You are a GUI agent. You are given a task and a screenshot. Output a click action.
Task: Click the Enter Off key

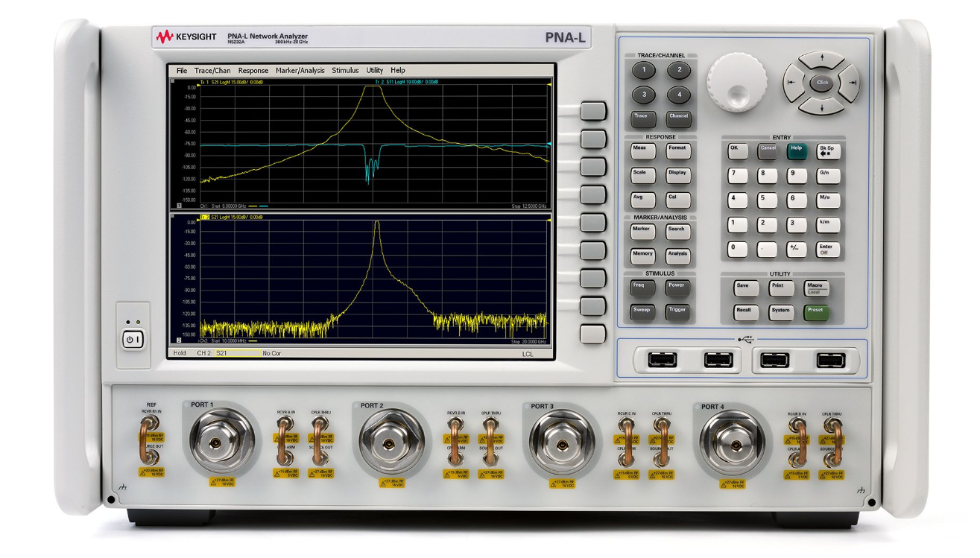828,250
